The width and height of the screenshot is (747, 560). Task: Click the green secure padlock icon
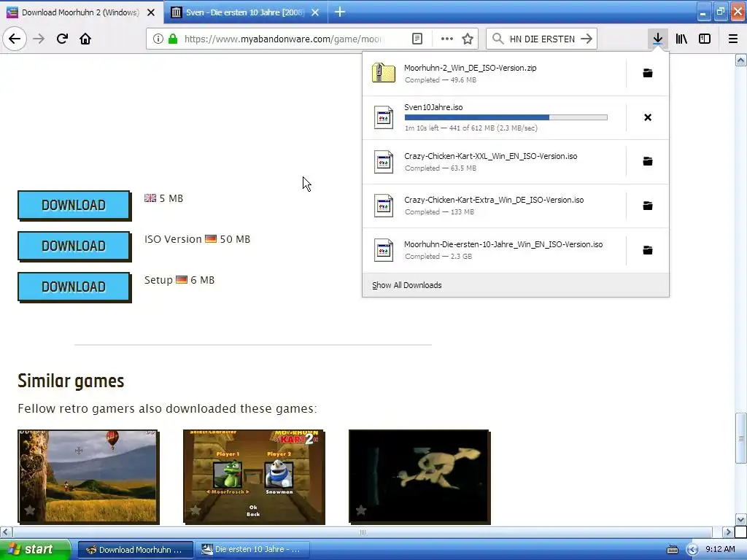[173, 39]
